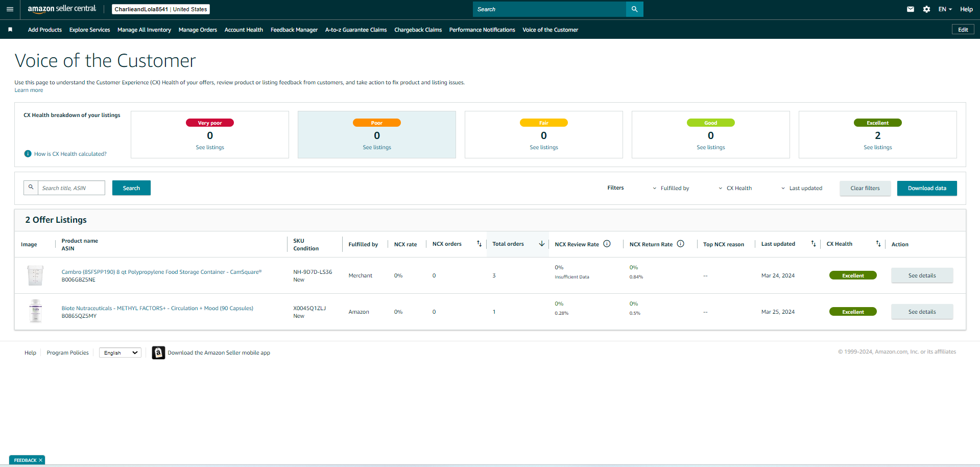The height and width of the screenshot is (467, 980).
Task: Navigate to Manage Orders
Action: click(198, 30)
